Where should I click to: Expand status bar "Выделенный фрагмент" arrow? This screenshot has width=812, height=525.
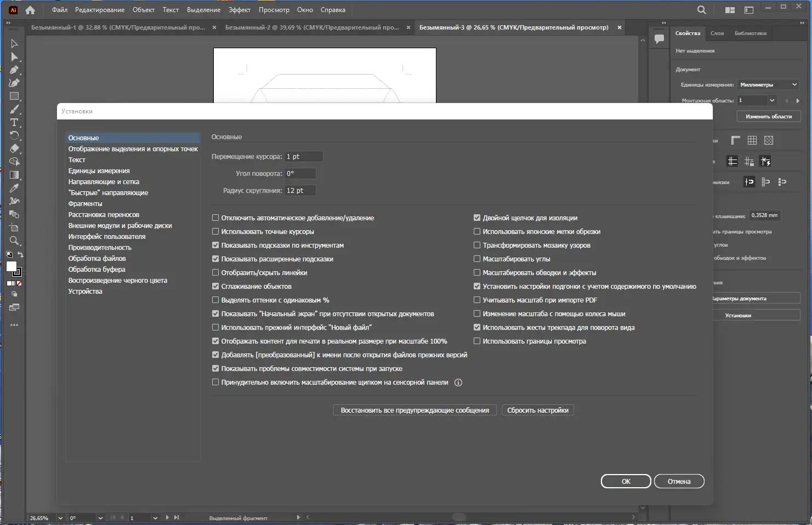298,517
